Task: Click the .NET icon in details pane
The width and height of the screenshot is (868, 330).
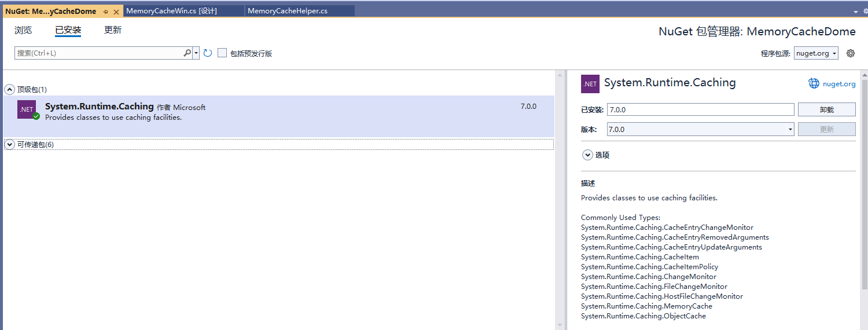Action: click(x=590, y=84)
